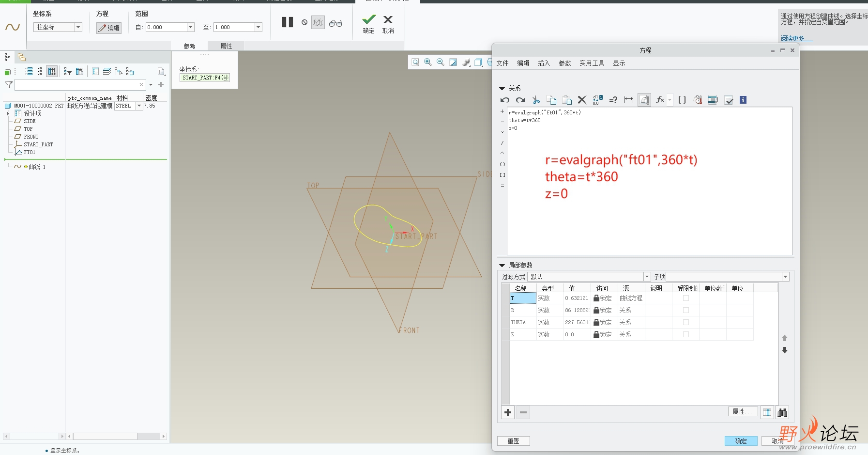Zoom in on the graphics view

(428, 62)
